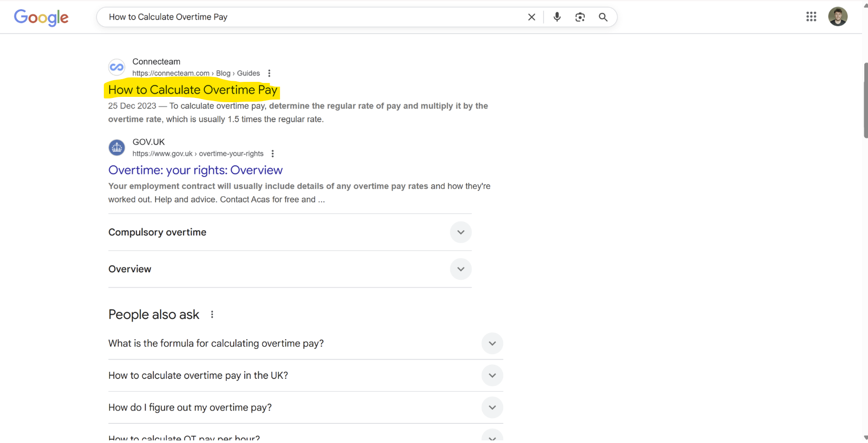Click the 'People also ask' heading
The height and width of the screenshot is (443, 868).
154,315
